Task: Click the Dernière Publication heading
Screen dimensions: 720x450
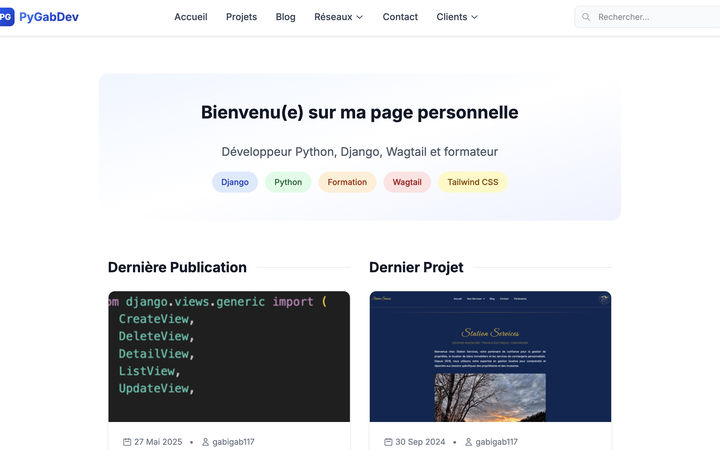Action: tap(177, 267)
